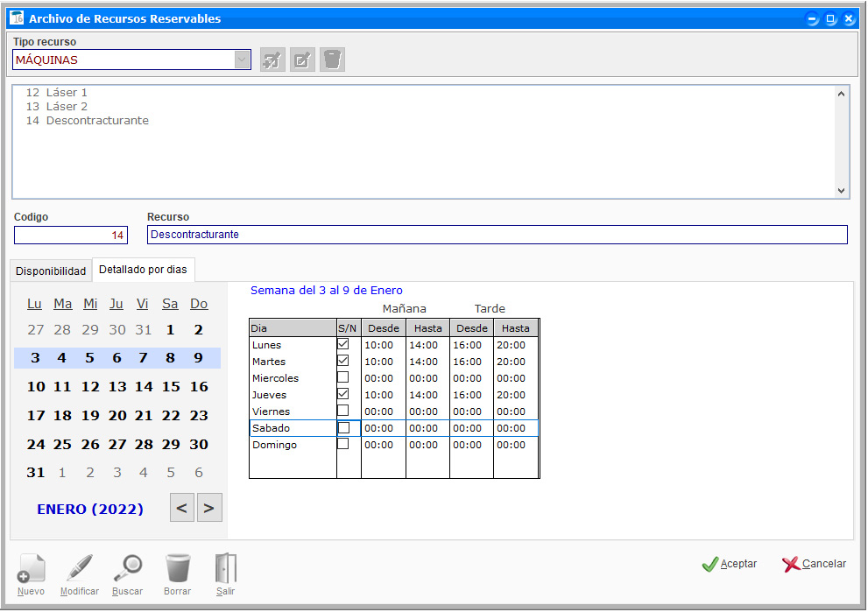The width and height of the screenshot is (868, 612).
Task: Click scroll up arrow of resource list
Action: point(842,94)
